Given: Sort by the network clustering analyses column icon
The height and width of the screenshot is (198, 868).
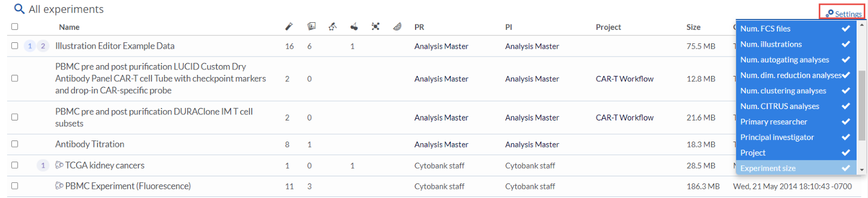Looking at the screenshot, I should pos(375,26).
